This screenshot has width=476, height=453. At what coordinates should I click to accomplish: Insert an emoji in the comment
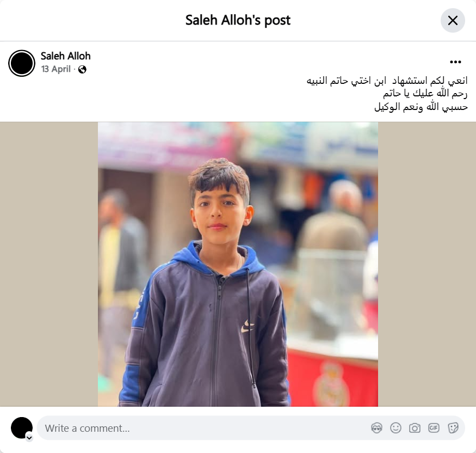click(395, 428)
